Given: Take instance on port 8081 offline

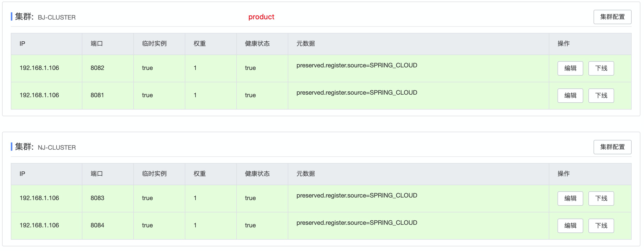Looking at the screenshot, I should [x=601, y=96].
